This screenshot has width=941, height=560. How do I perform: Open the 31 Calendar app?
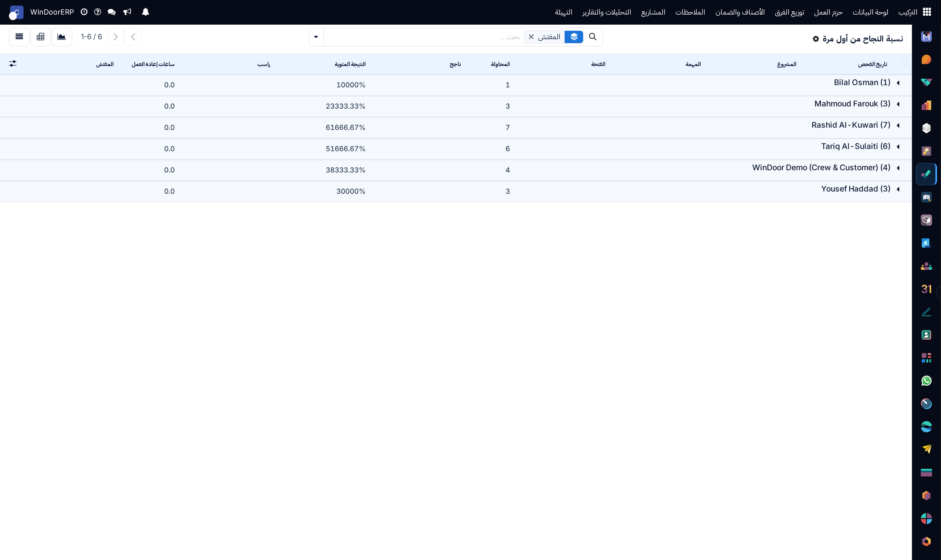(926, 289)
